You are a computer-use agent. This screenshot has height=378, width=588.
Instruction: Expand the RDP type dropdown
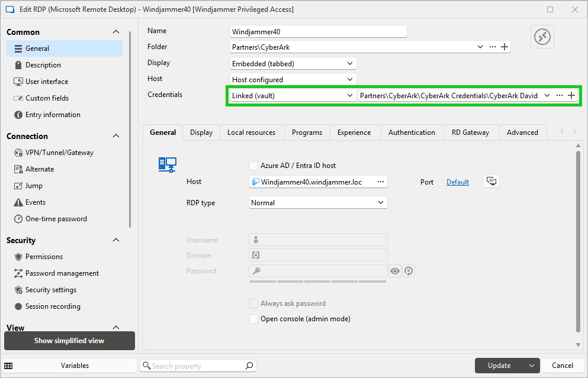pos(319,203)
